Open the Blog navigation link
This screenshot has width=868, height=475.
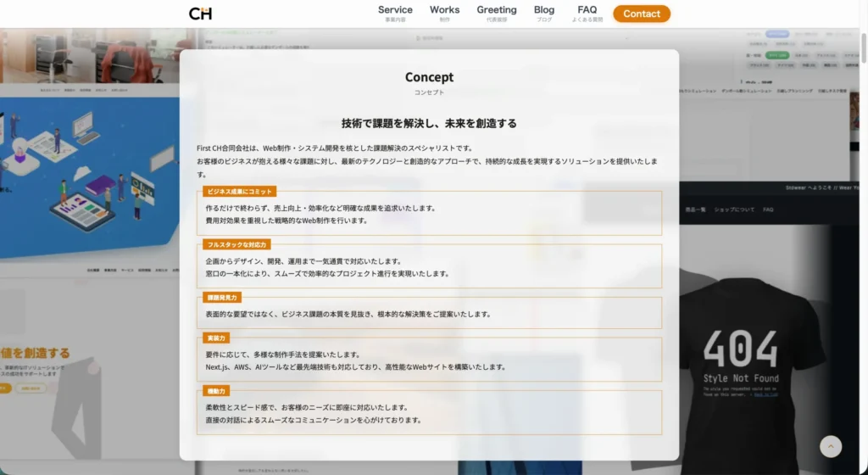544,14
